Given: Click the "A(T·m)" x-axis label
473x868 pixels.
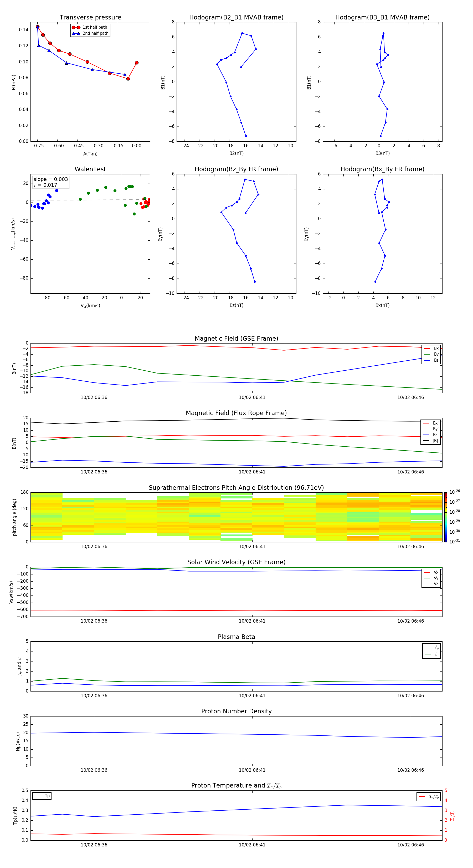Looking at the screenshot, I should [90, 154].
